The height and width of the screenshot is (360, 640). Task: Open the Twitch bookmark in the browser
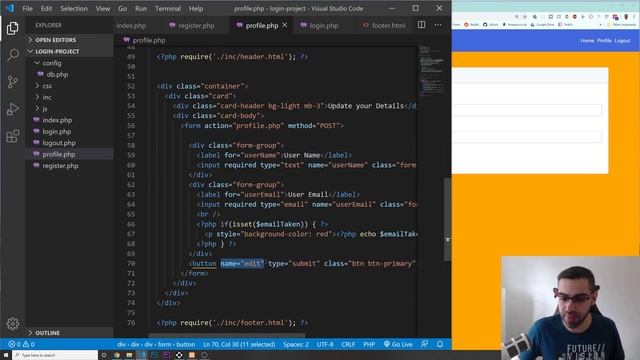565,24
